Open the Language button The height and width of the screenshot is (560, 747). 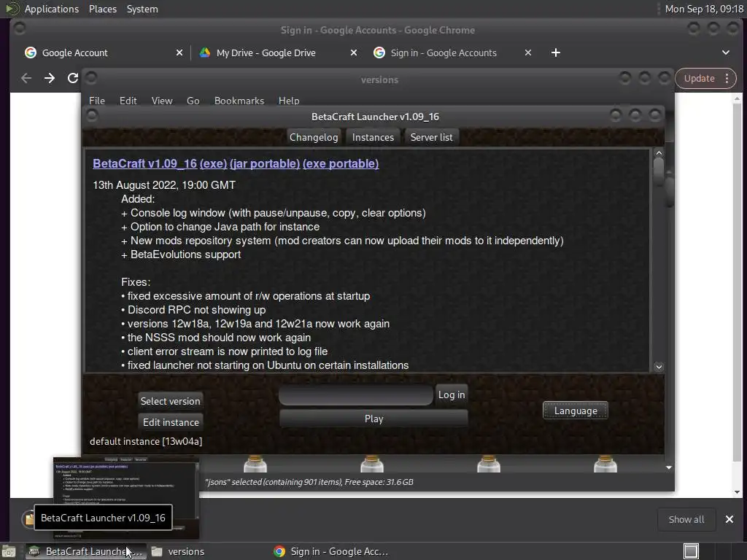click(x=576, y=411)
